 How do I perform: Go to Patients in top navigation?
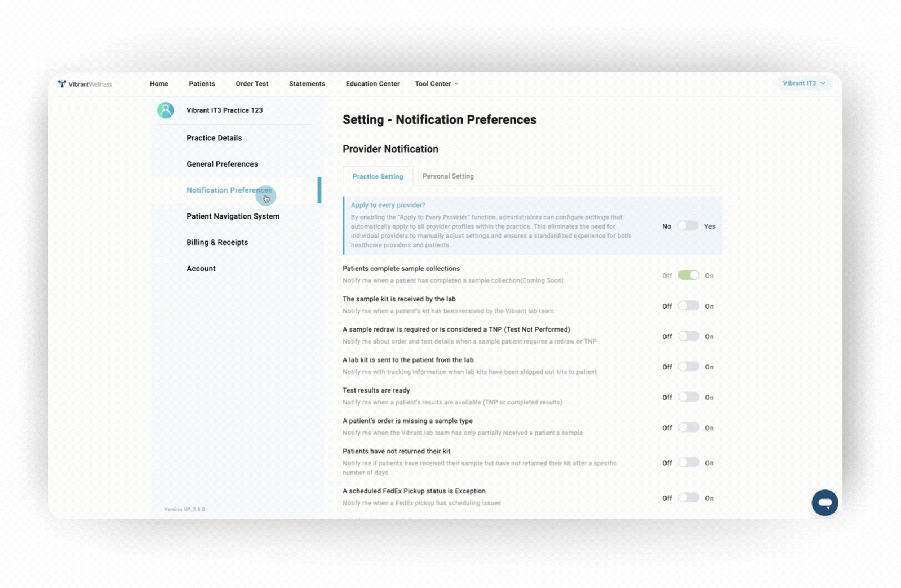click(x=202, y=84)
